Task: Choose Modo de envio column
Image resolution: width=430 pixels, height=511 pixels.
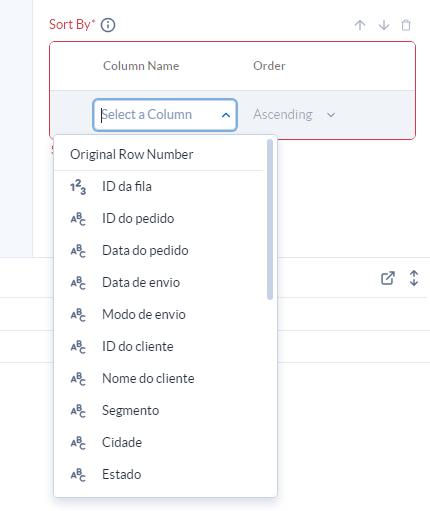Action: (x=159, y=315)
